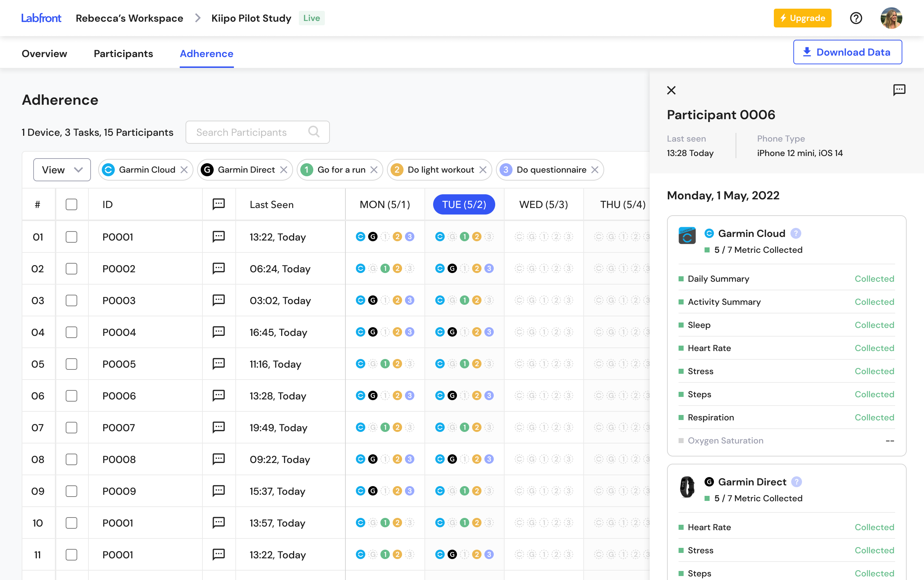Click the search magnifier in Search Participants
This screenshot has width=924, height=580.
pyautogui.click(x=314, y=132)
